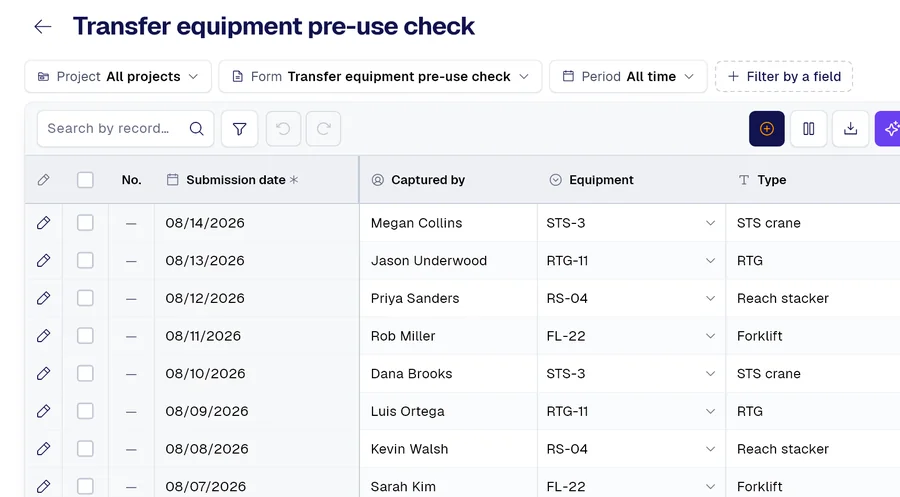Select the 08/09/2026 row checkbox

pos(85,411)
